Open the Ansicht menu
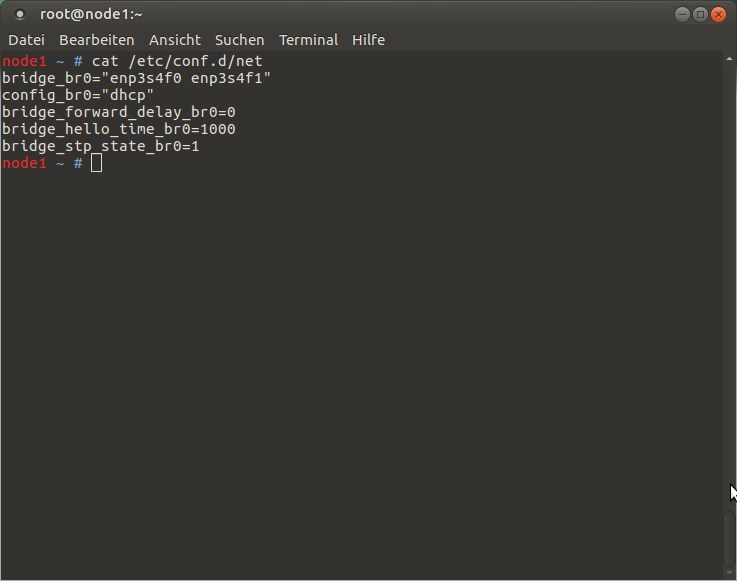Viewport: 737px width, 581px height. (175, 40)
